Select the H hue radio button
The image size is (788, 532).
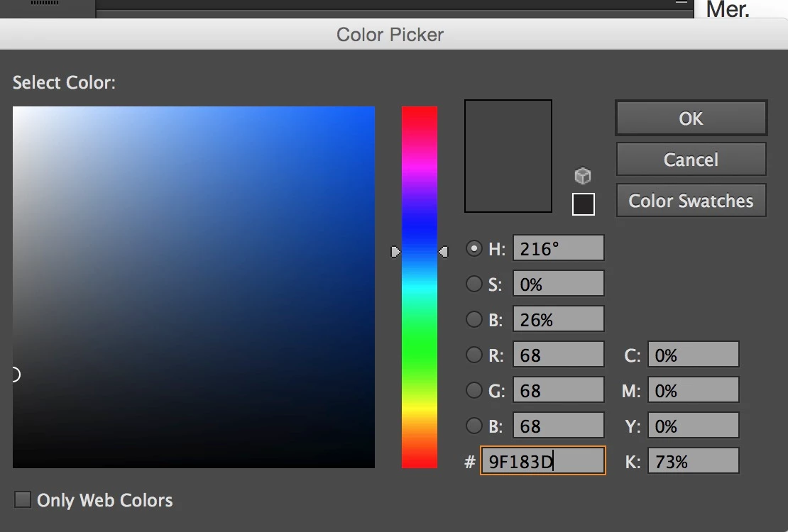(x=474, y=248)
